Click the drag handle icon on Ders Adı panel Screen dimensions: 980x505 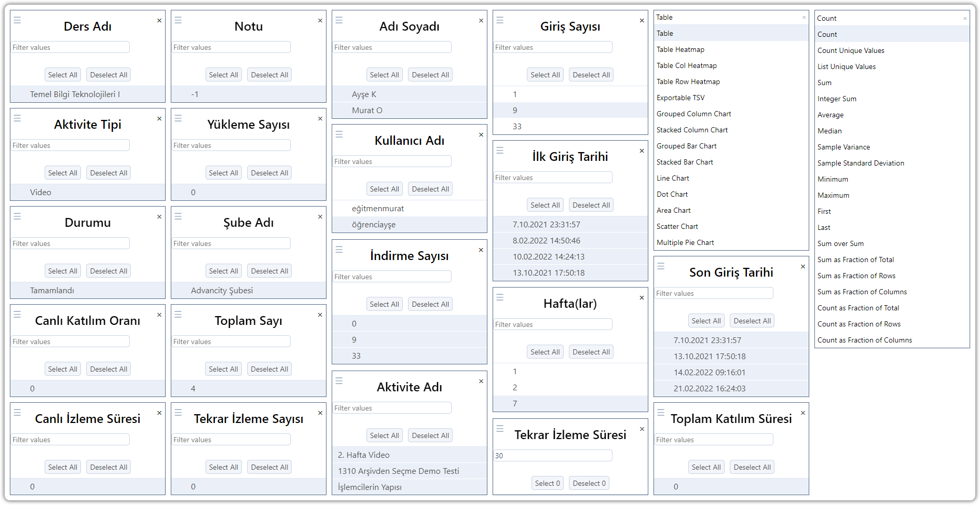tap(17, 20)
